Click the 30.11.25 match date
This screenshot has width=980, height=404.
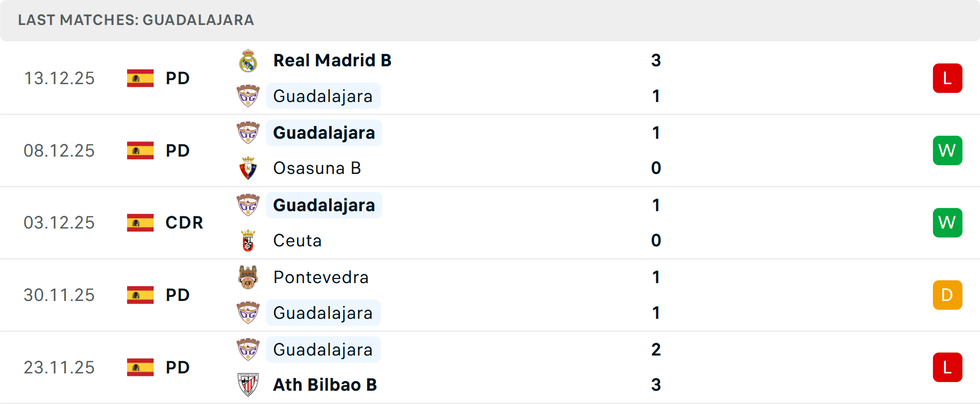(59, 295)
